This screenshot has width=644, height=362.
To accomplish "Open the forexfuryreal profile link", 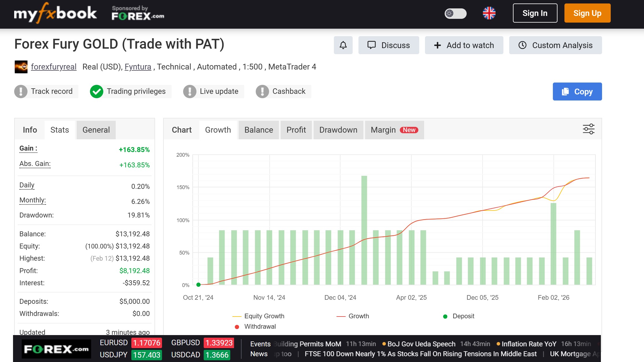I will pos(54,67).
